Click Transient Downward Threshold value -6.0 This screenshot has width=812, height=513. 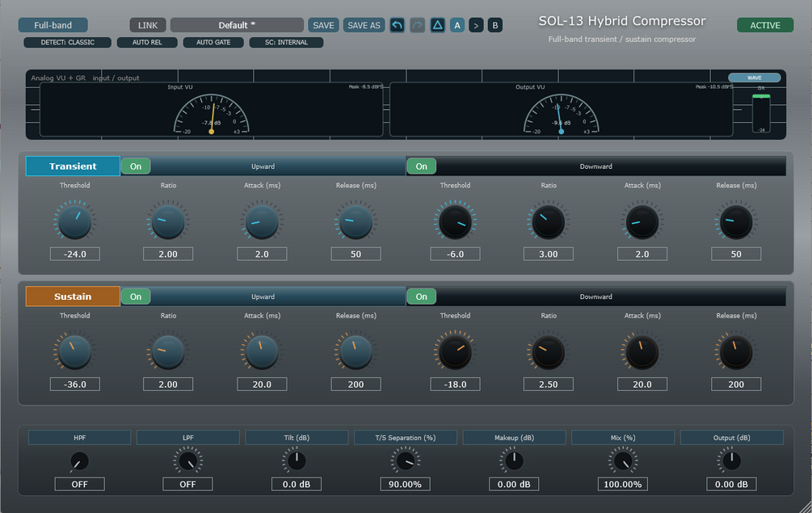(455, 254)
